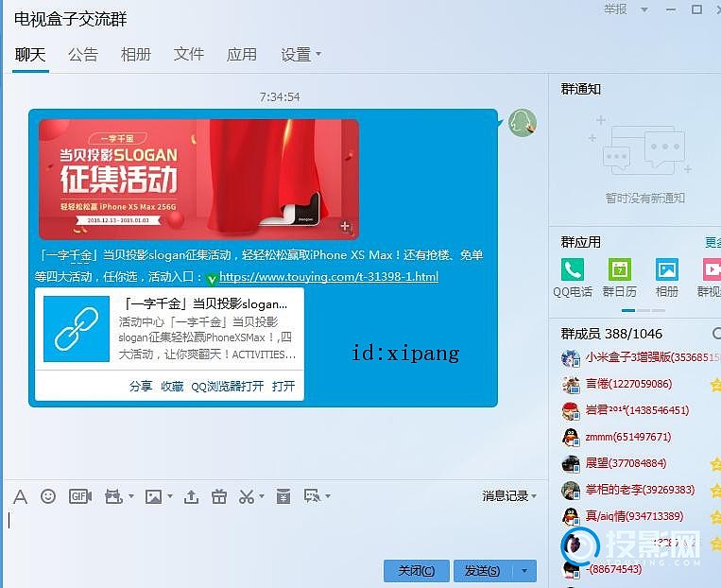The height and width of the screenshot is (588, 721).
Task: Click the chat bubble more-tools icon
Action: coord(312,496)
